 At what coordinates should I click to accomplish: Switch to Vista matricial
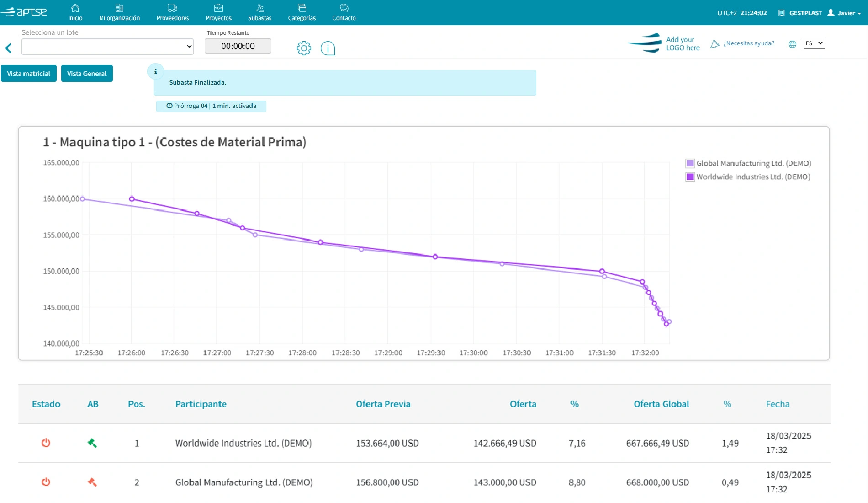click(29, 74)
